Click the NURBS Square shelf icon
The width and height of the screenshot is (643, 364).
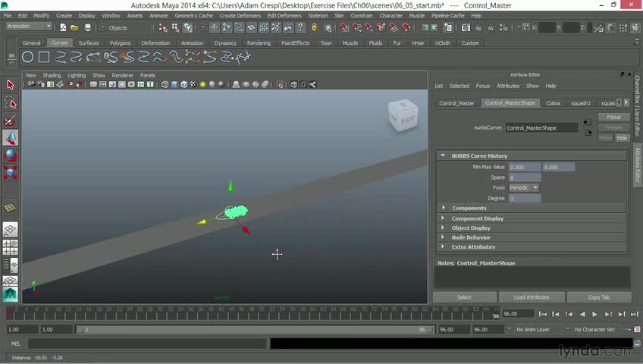point(44,58)
